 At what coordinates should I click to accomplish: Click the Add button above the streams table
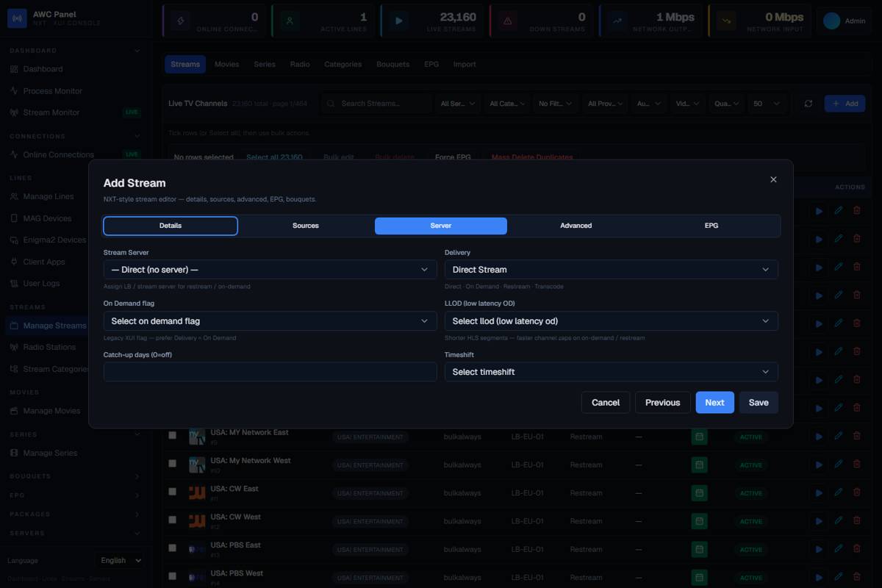coord(845,104)
